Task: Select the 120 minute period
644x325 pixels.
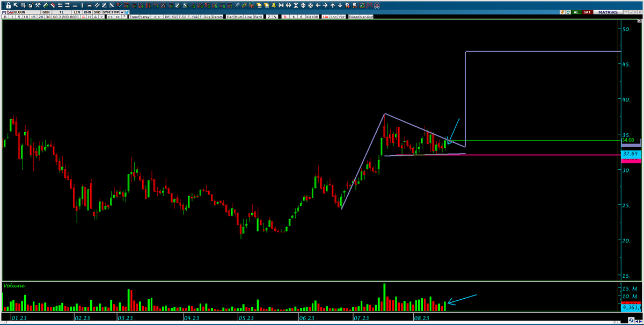Action: click(63, 17)
